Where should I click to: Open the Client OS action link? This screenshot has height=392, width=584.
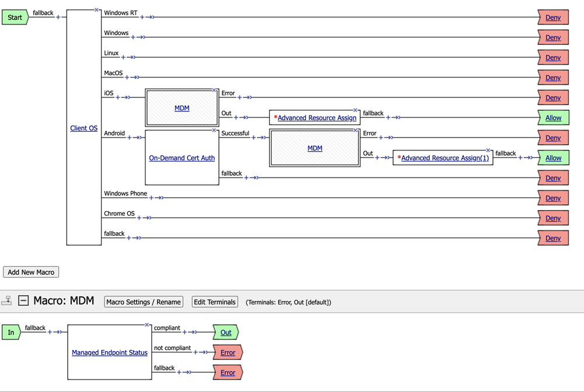pos(84,128)
